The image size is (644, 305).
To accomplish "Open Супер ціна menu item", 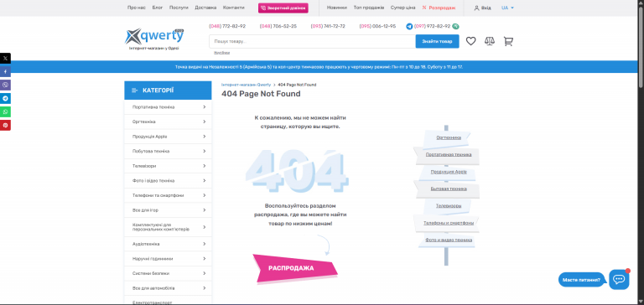I will 402,8.
